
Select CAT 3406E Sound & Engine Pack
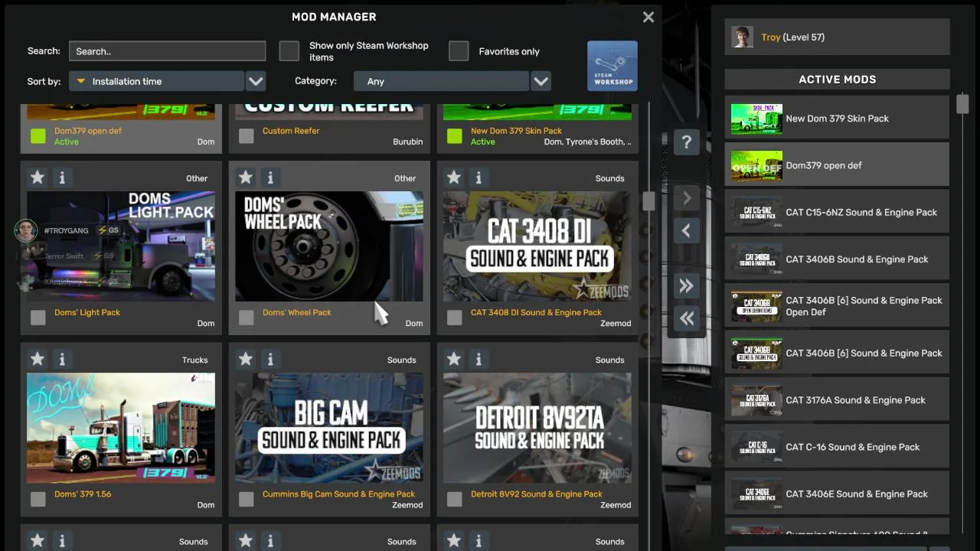coord(837,494)
